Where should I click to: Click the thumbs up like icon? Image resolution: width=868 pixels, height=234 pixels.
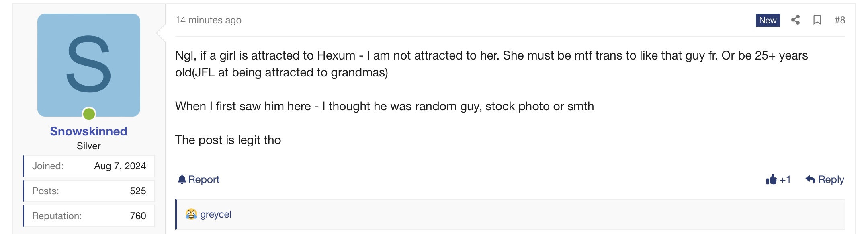pos(771,179)
